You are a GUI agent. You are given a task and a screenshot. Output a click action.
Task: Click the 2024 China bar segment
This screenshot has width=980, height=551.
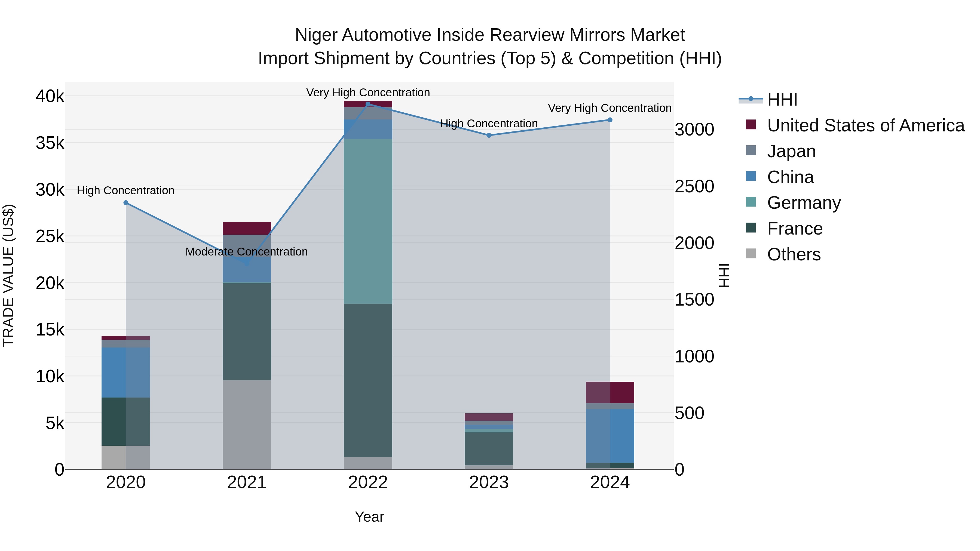[x=610, y=436]
